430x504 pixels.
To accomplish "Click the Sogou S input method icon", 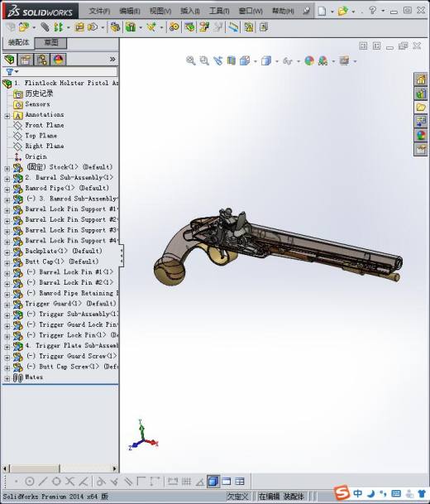I will click(342, 492).
